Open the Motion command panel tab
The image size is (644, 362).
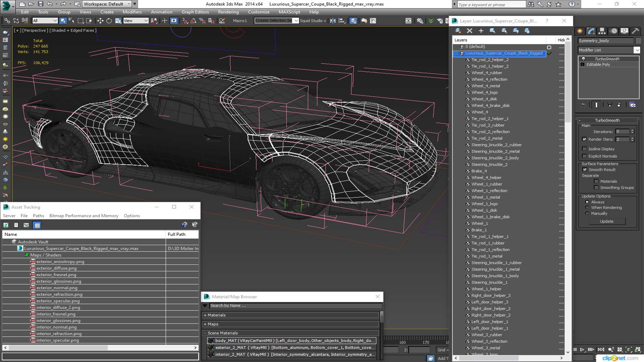pos(614,31)
